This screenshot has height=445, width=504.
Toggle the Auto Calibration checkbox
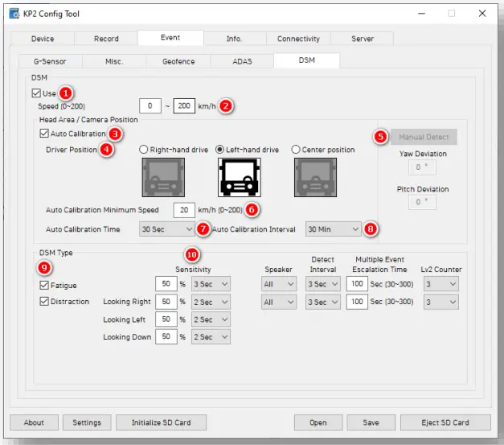click(x=44, y=134)
